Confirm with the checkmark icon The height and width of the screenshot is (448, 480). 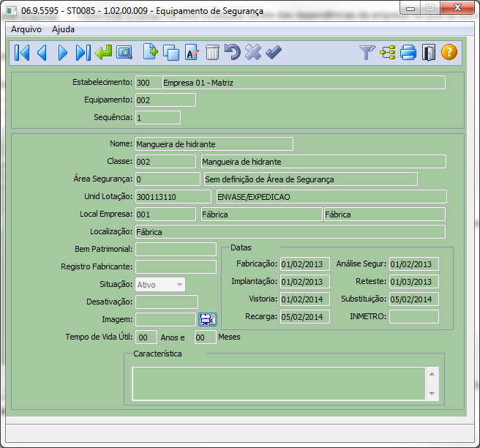click(x=274, y=52)
